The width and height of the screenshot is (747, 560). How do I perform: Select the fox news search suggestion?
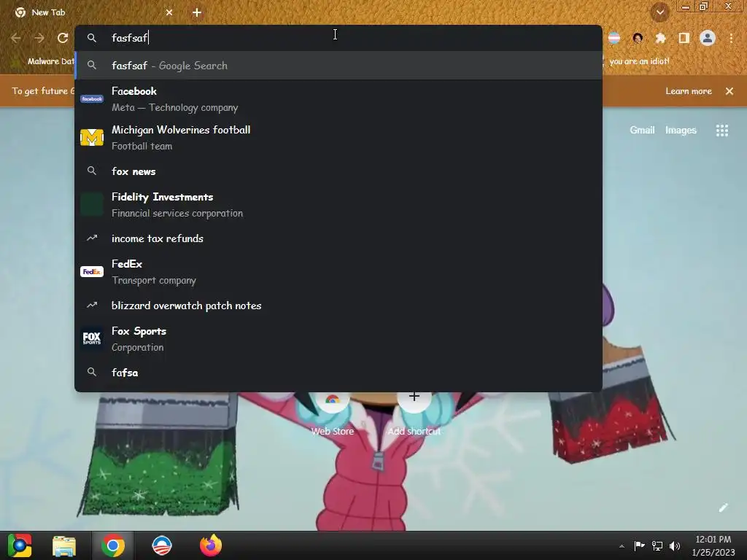tap(338, 171)
